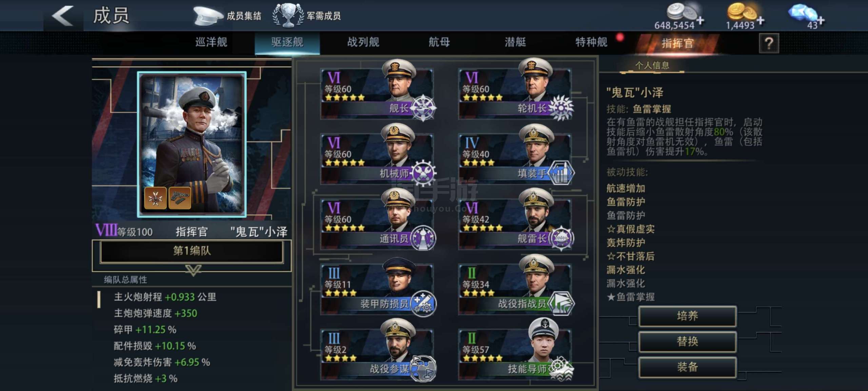
Task: Add blue diamonds with plus icon
Action: pos(821,21)
